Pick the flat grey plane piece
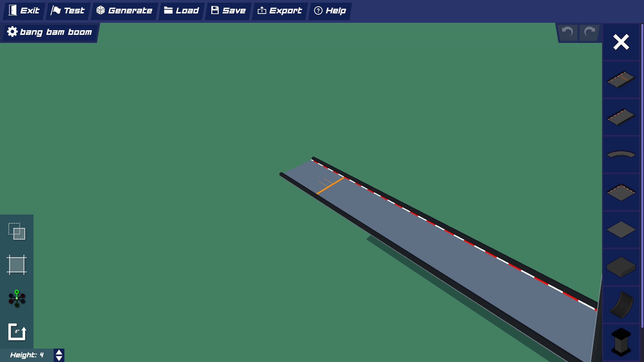The width and height of the screenshot is (644, 362). pos(621,230)
